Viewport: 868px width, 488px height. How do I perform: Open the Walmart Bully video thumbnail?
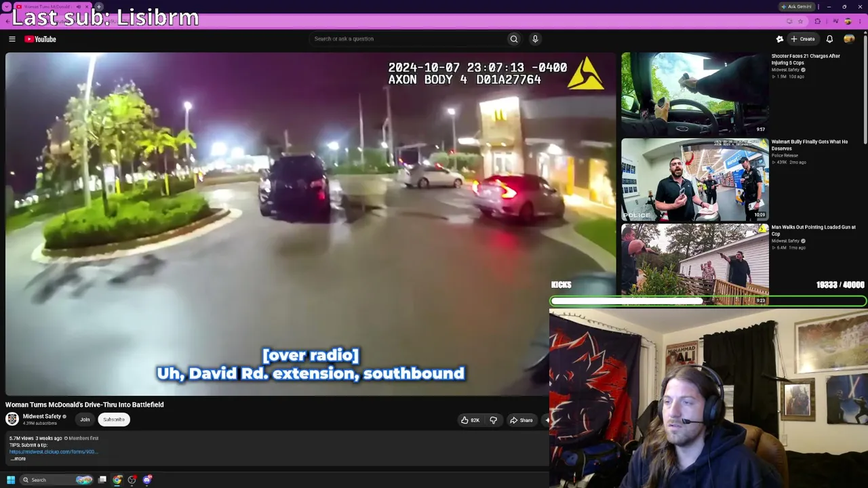695,180
